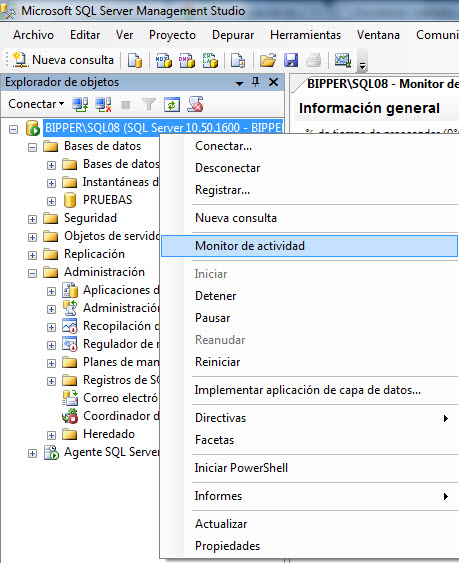This screenshot has width=459, height=563.
Task: Choose Pausar from context menu
Action: (309, 318)
